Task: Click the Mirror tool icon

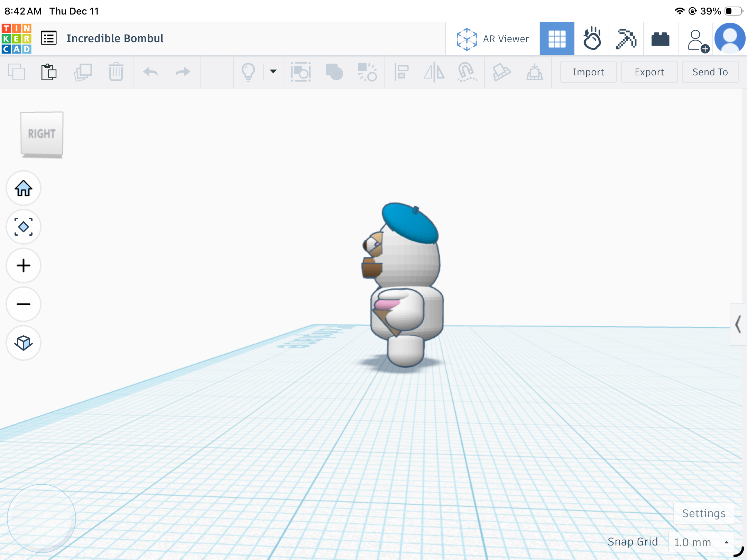Action: 434,72
